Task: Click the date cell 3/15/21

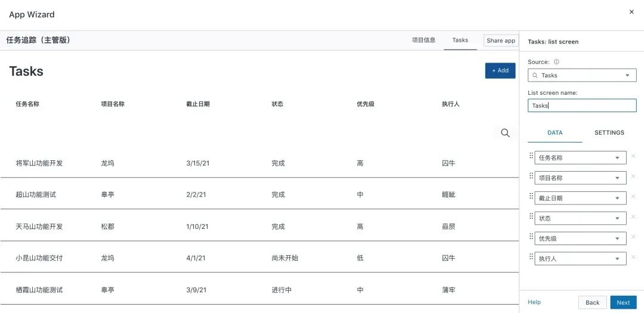Action: point(197,163)
